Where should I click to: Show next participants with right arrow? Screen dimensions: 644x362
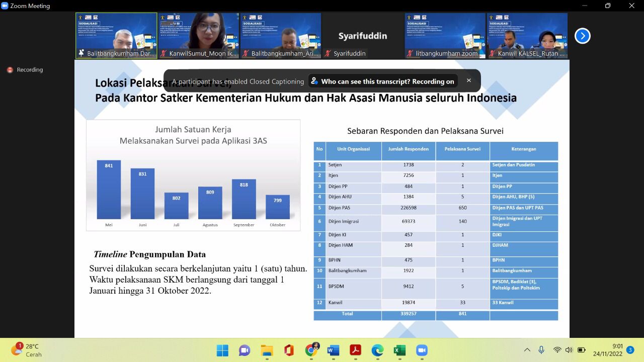click(x=582, y=36)
